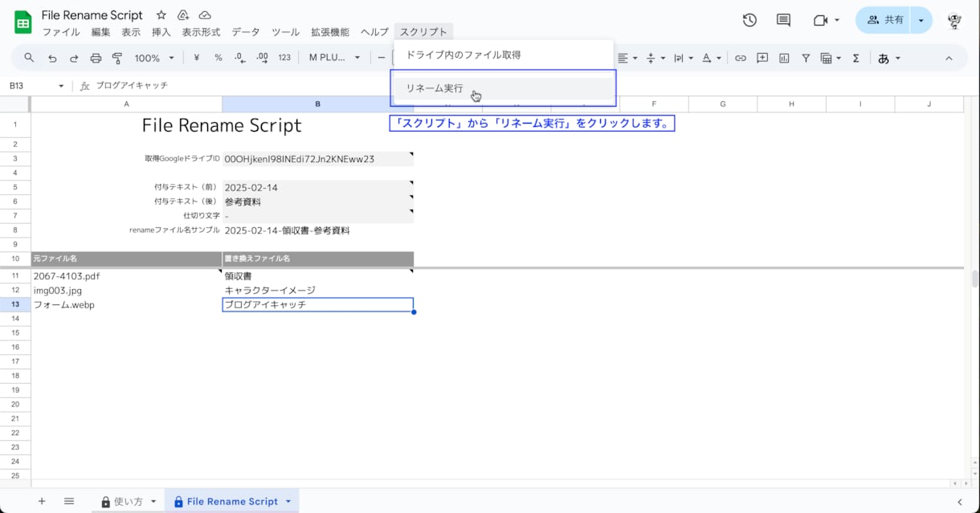Click the functions sigma icon

click(x=855, y=58)
